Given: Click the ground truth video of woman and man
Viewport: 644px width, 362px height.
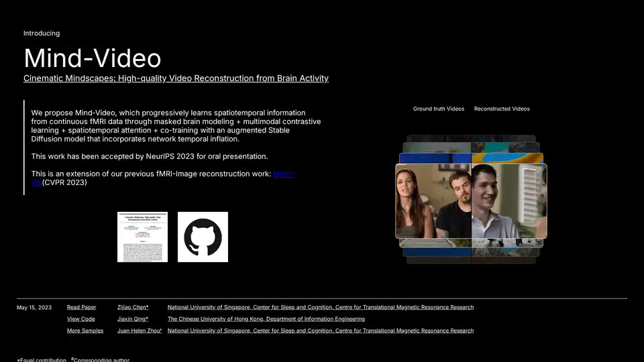Looking at the screenshot, I should 433,201.
